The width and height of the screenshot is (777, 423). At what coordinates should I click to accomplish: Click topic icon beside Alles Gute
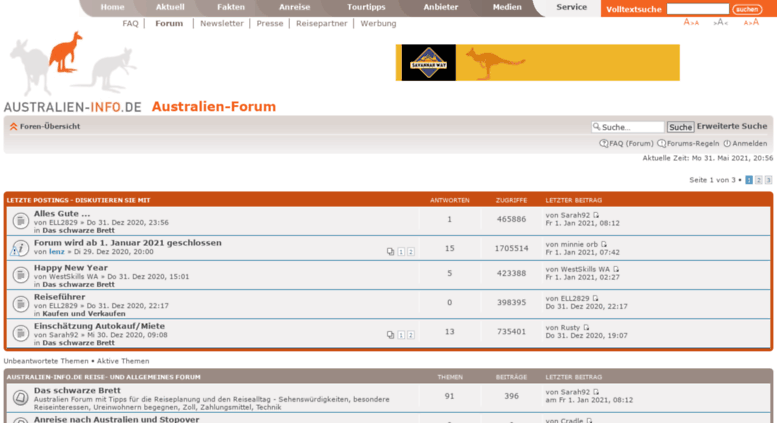click(x=20, y=221)
